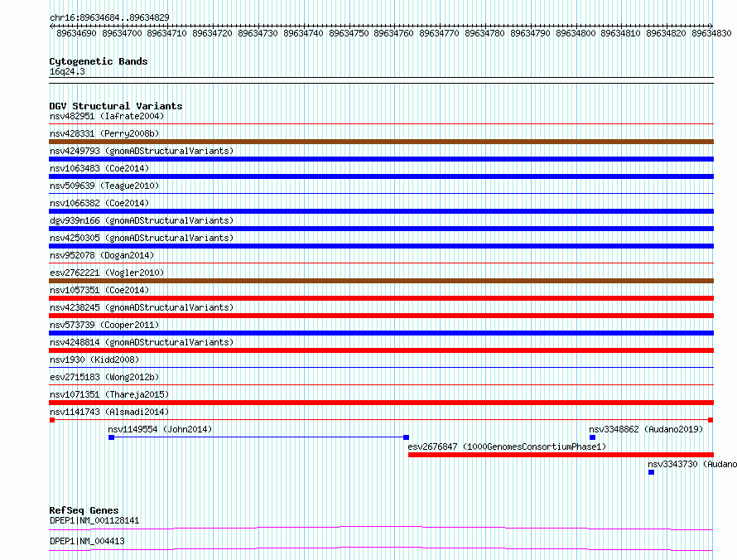Open variant nsv3343730 label

point(692,464)
